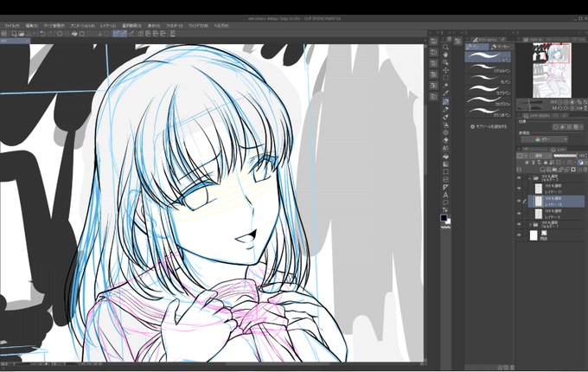This screenshot has width=588, height=372.
Task: Open the 通常 blending mode dropdown
Action: (540, 156)
